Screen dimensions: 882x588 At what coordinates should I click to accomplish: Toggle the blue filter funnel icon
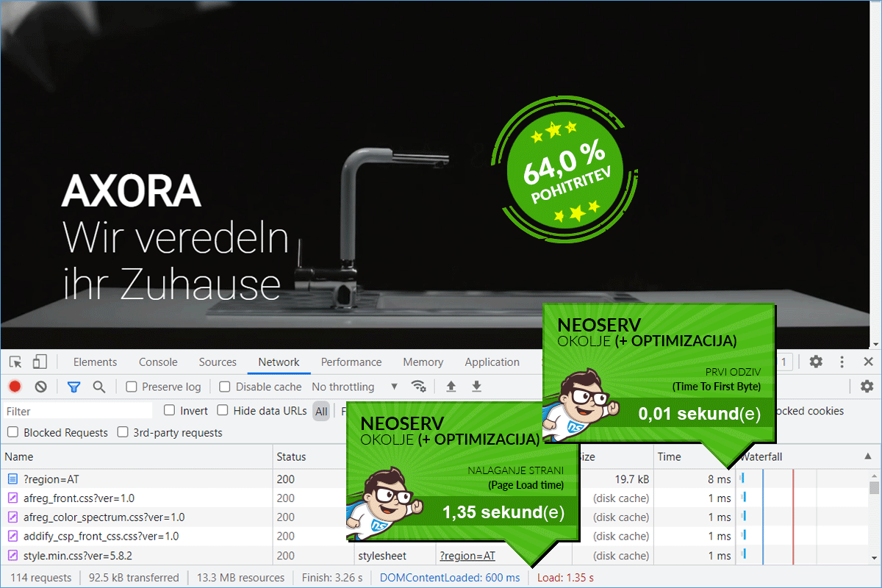point(73,387)
